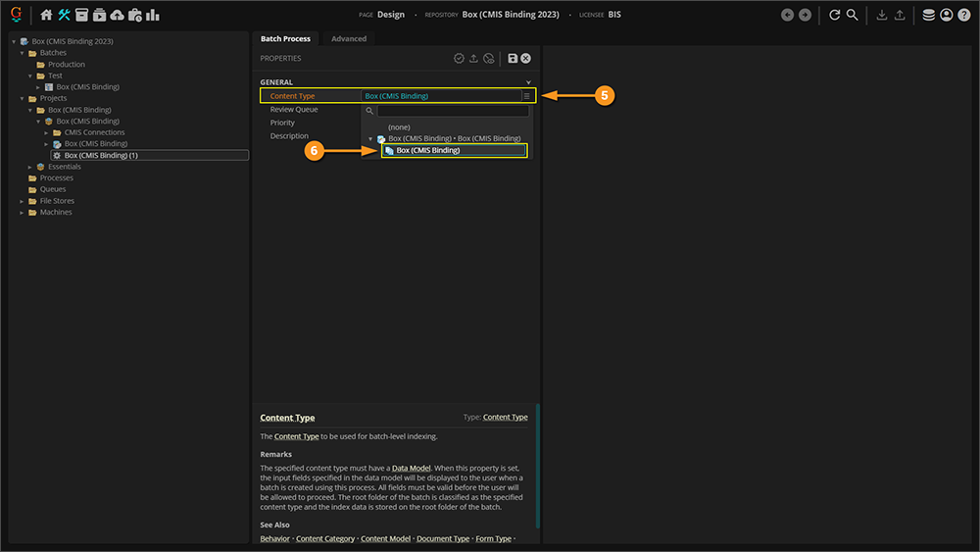Screen dimensions: 980x552
Task: Open search with magnifier icon
Action: 853,15
